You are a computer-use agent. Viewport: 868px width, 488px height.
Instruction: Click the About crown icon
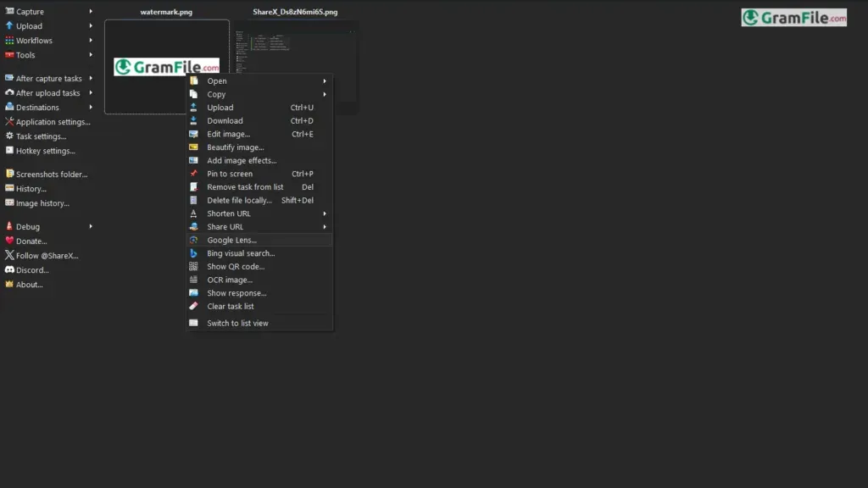pos(9,284)
